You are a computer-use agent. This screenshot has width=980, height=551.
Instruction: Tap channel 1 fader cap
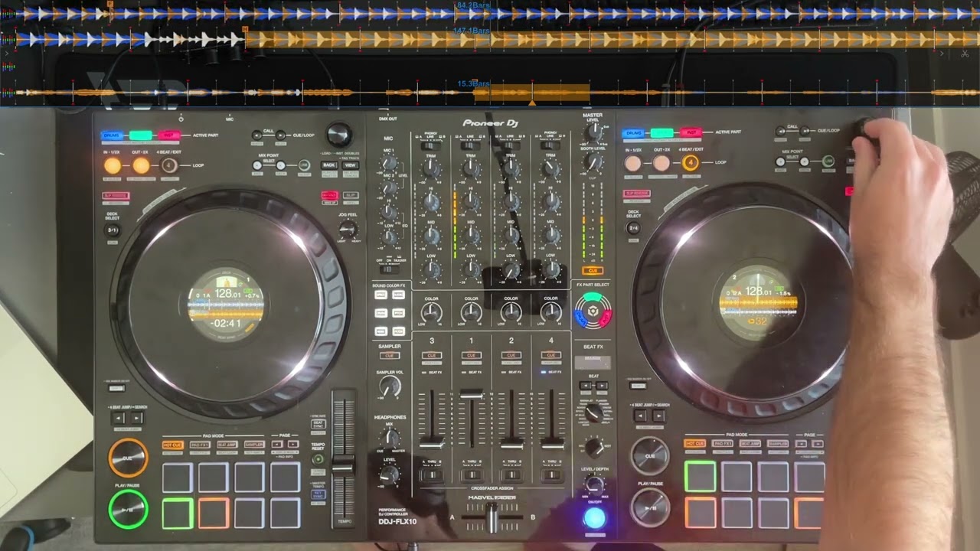[x=471, y=394]
